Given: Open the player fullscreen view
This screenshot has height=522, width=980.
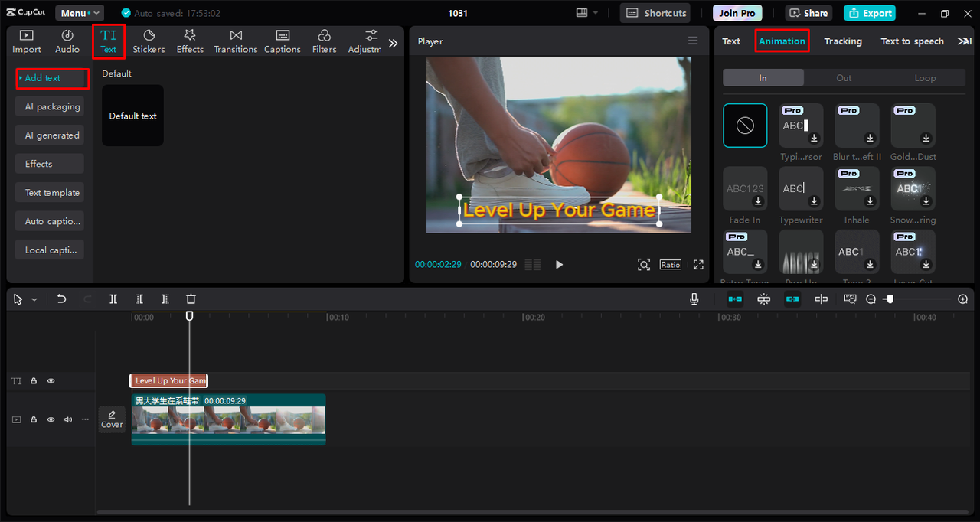Looking at the screenshot, I should (698, 264).
